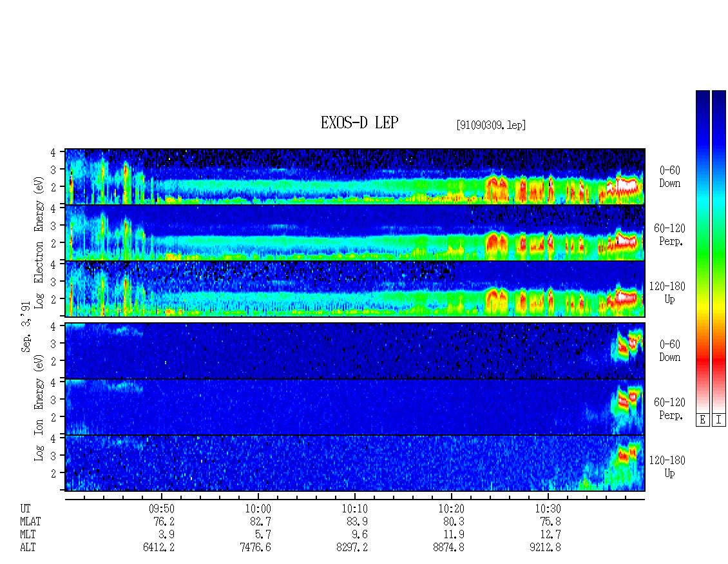Click the ALT row label
The height and width of the screenshot is (564, 728).
pos(28,548)
